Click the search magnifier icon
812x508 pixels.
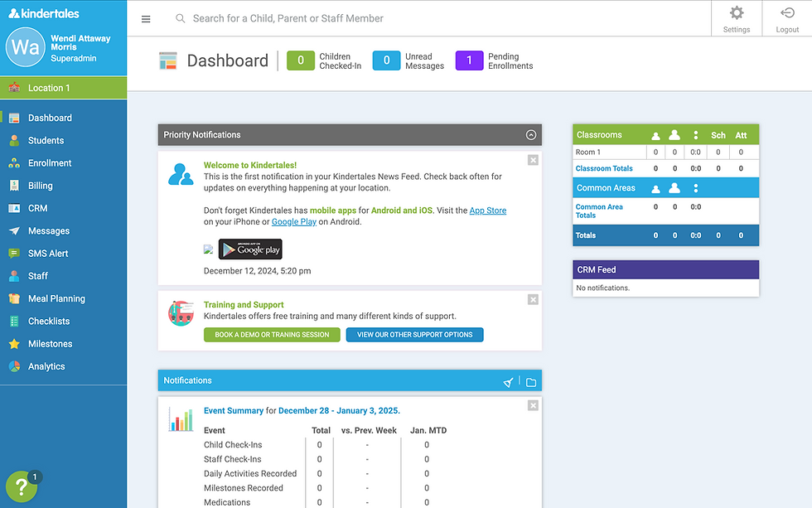tap(181, 18)
